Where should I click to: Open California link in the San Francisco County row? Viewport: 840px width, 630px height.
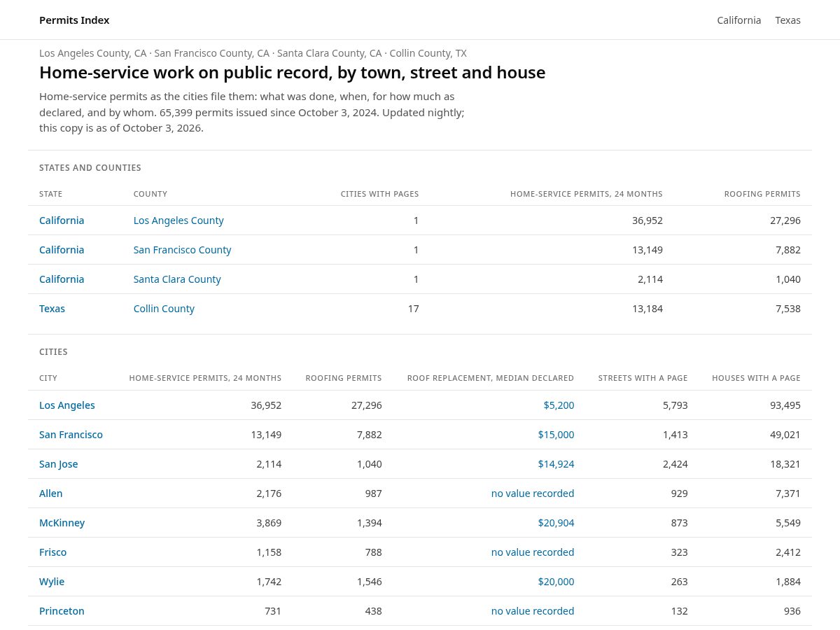[x=62, y=250]
